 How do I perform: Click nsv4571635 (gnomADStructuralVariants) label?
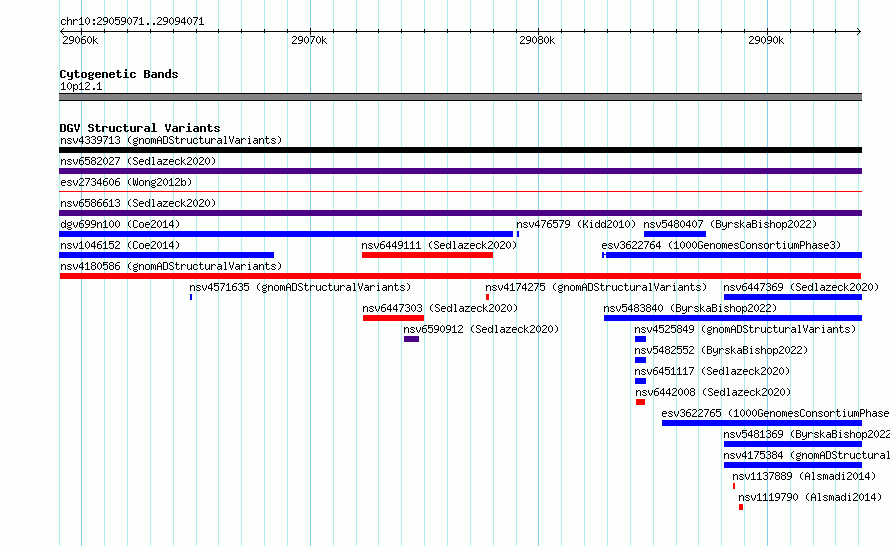[x=300, y=287]
